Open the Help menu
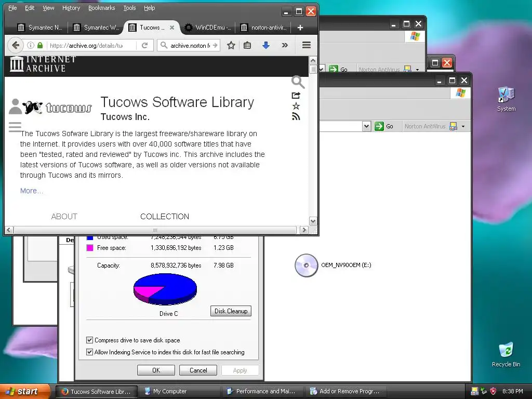The image size is (532, 399). (149, 8)
